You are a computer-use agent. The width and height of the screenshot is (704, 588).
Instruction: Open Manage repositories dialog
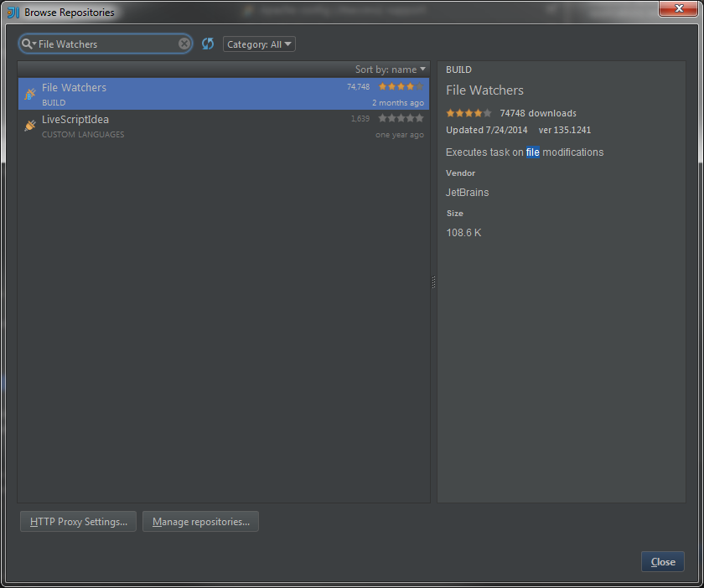coord(200,521)
